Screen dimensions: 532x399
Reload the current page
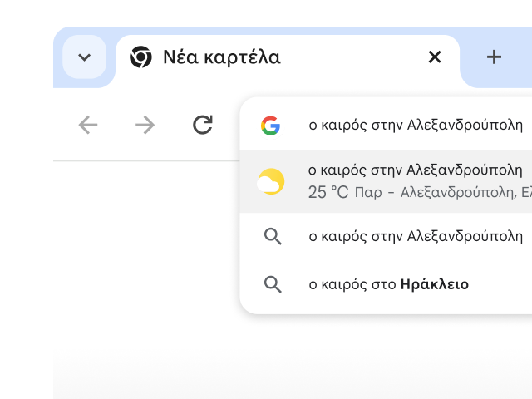tap(203, 126)
